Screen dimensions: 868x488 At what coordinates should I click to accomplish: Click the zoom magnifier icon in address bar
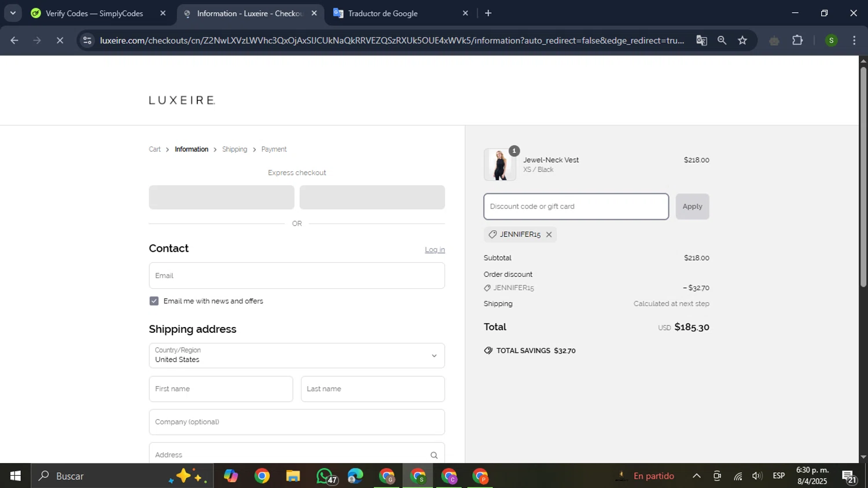[x=722, y=41]
